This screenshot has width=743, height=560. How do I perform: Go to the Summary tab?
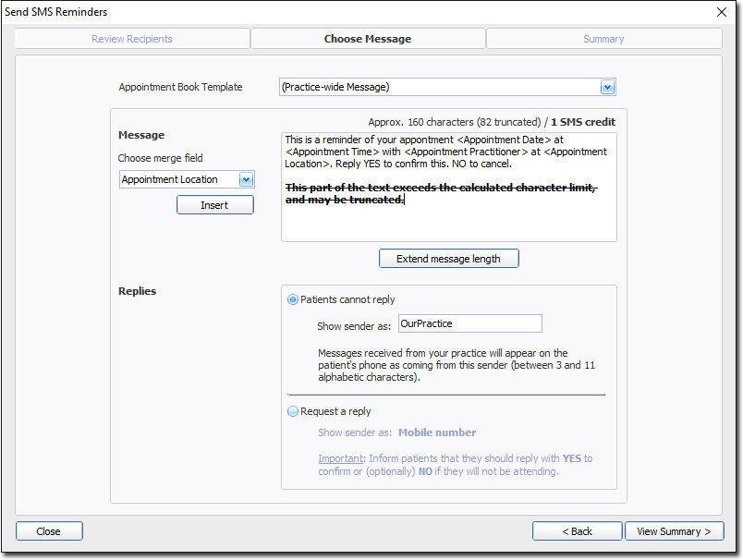(603, 39)
